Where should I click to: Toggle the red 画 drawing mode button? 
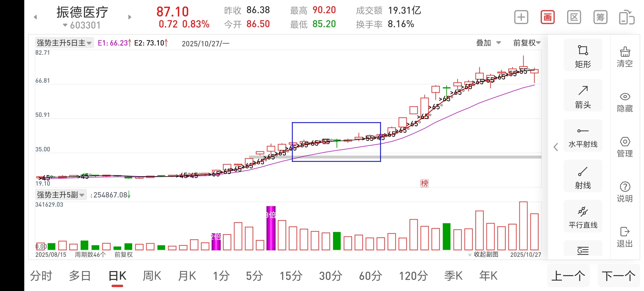547,18
